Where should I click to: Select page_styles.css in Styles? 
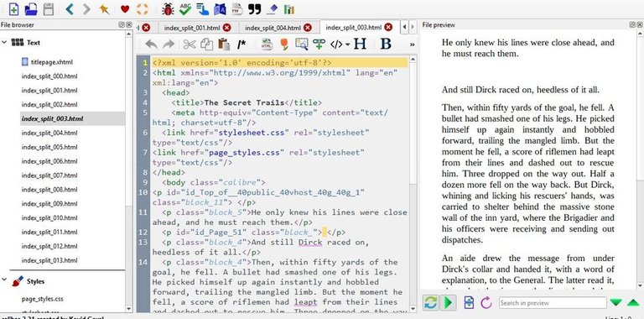point(42,299)
